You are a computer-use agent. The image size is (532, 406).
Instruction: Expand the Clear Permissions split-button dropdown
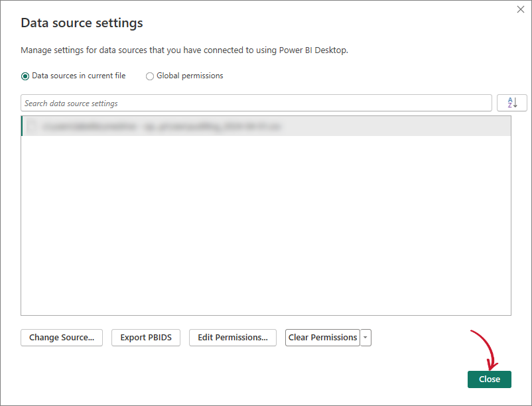coord(366,338)
